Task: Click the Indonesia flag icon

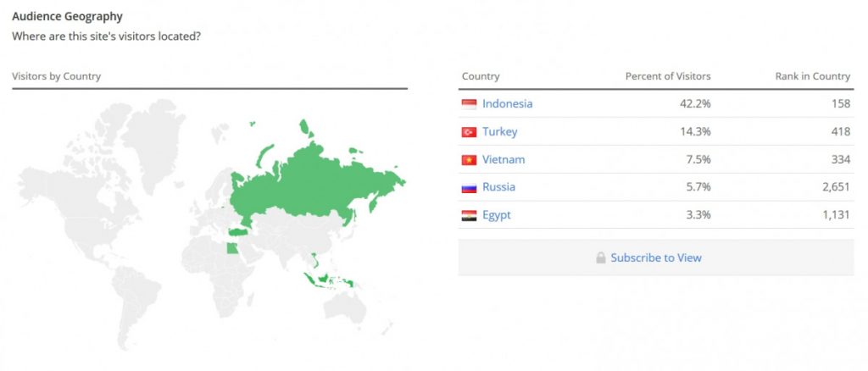Action: tap(469, 104)
